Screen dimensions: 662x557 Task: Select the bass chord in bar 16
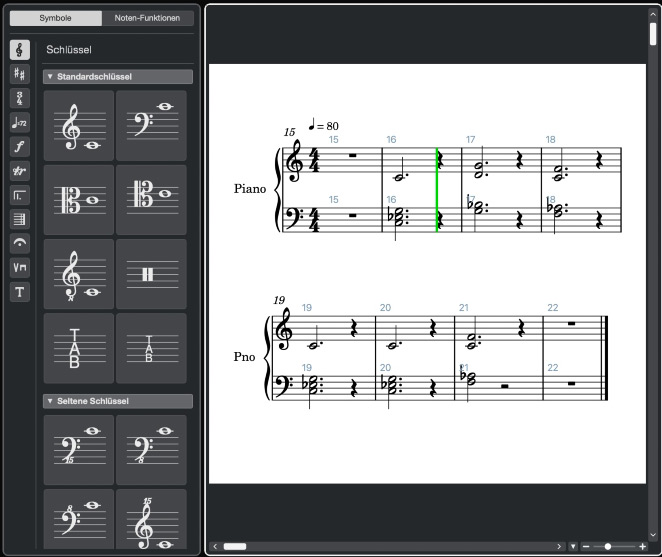pyautogui.click(x=398, y=216)
